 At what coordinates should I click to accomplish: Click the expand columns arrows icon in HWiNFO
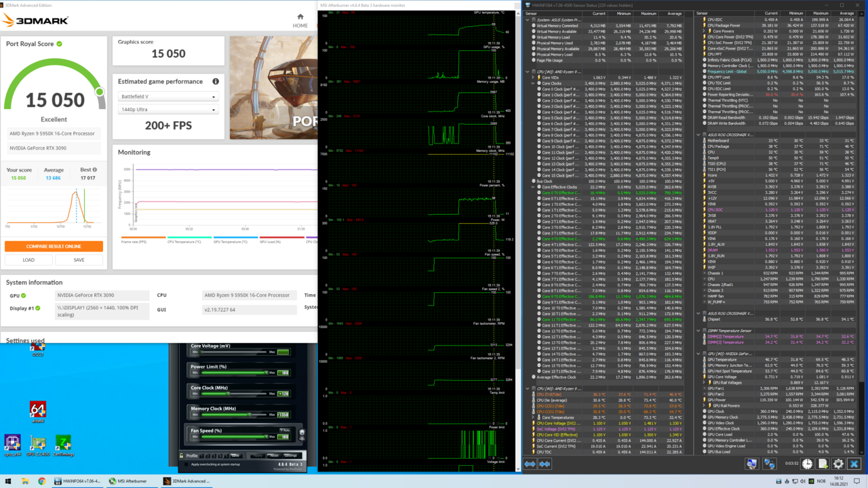(530, 464)
